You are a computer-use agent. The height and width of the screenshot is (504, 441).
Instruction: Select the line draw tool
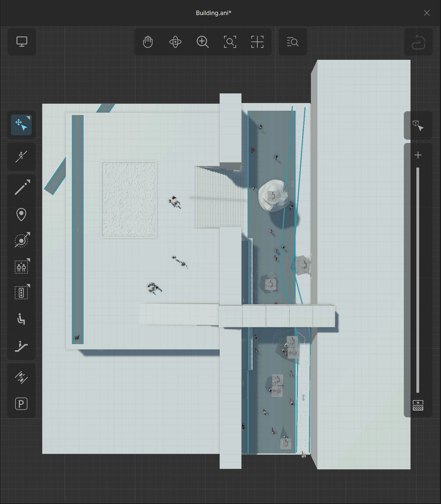[x=22, y=187]
